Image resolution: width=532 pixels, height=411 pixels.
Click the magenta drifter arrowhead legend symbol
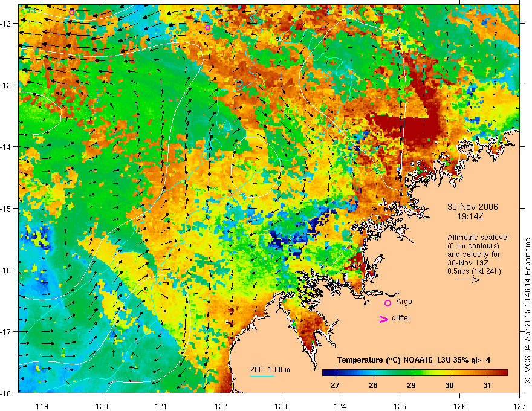coord(383,319)
